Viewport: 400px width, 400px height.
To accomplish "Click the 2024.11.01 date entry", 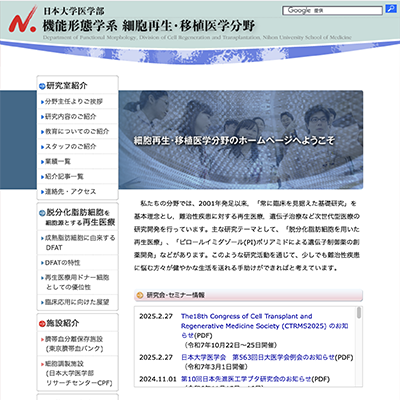I will tap(158, 379).
